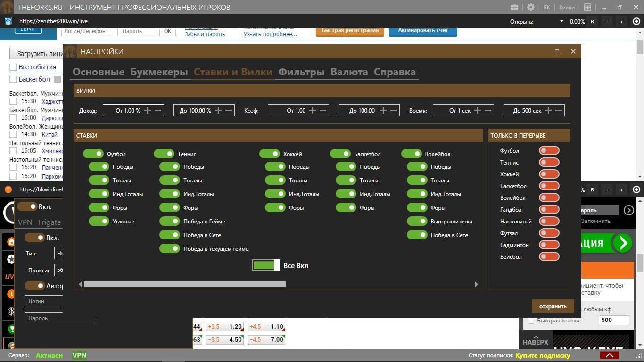Click zoom minus in zenitbet browser bar
The width and height of the screenshot is (644, 362).
607,21
